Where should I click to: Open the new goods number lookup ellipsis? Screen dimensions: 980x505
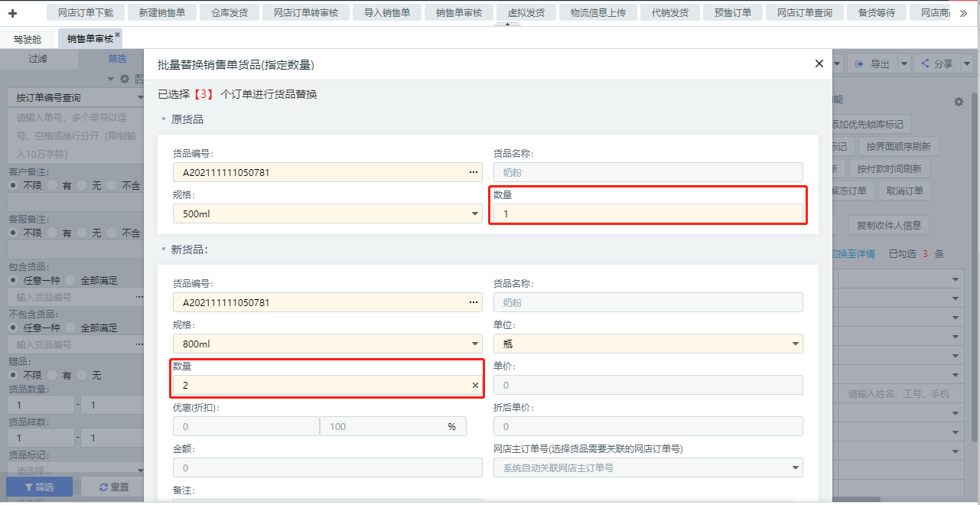(474, 302)
